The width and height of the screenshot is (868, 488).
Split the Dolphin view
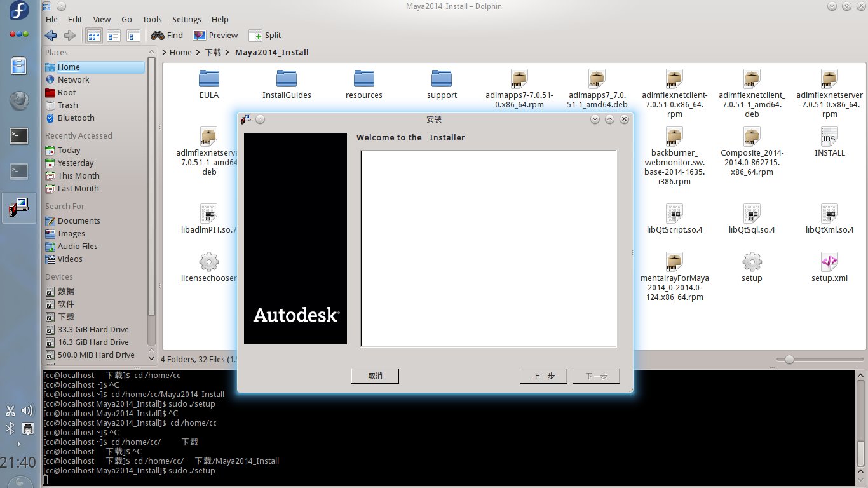coord(265,36)
